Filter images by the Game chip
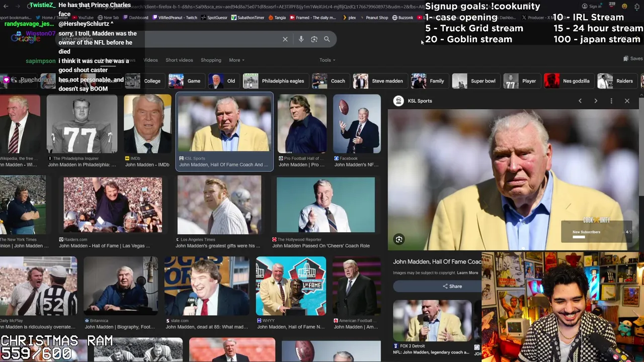644x362 pixels. pos(186,81)
